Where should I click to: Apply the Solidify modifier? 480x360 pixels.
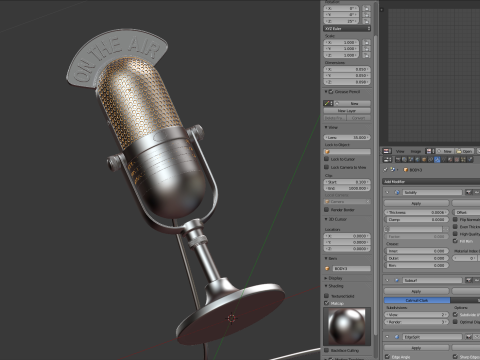tap(416, 203)
